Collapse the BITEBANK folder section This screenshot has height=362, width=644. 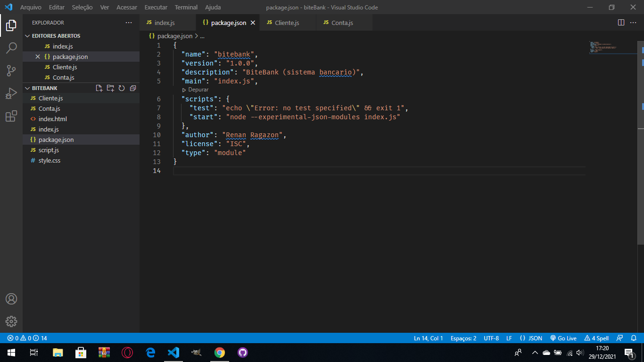click(x=45, y=88)
